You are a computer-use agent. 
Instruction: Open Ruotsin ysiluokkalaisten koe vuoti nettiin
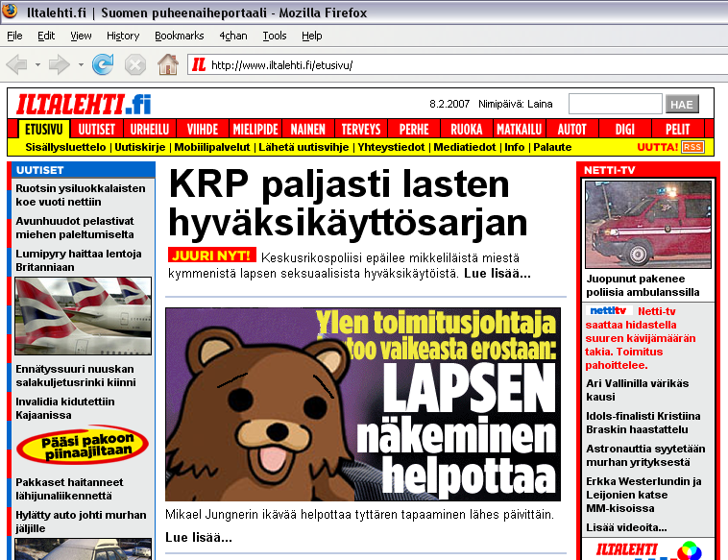(x=81, y=195)
